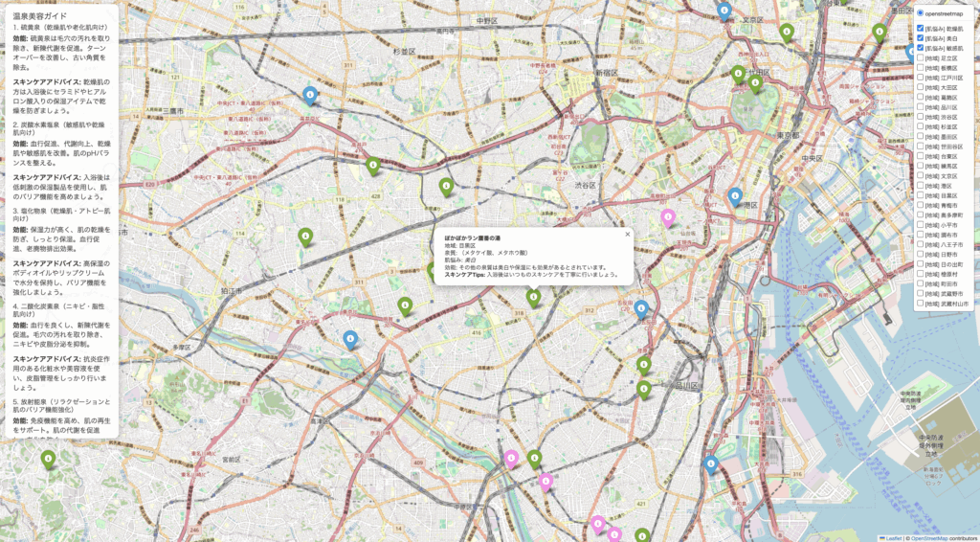Click the blue marker near route 312 shield

[x=641, y=308]
